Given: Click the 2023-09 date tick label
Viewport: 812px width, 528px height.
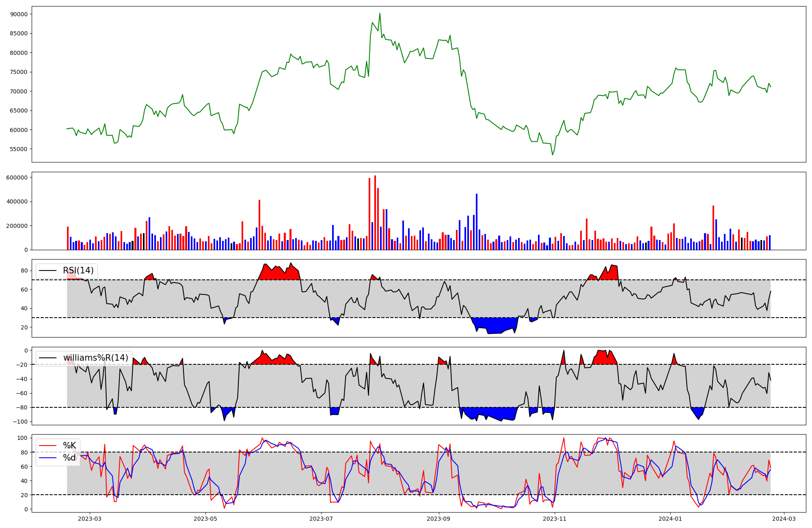Looking at the screenshot, I should pos(439,519).
